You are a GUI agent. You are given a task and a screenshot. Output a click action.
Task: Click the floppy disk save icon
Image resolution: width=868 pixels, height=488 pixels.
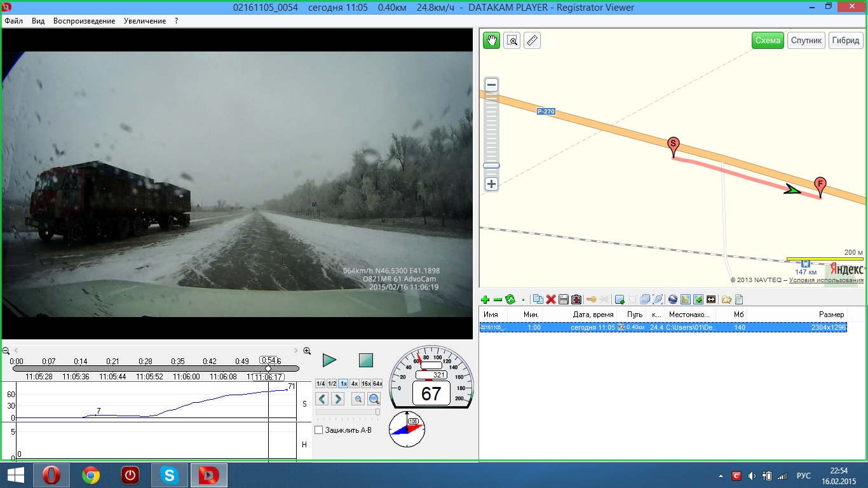(x=563, y=299)
